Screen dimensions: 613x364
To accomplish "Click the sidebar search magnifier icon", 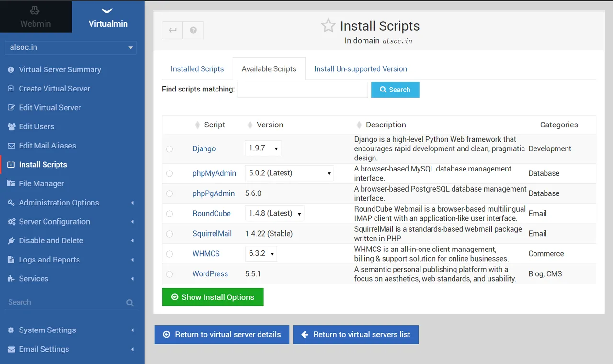I will [x=130, y=303].
